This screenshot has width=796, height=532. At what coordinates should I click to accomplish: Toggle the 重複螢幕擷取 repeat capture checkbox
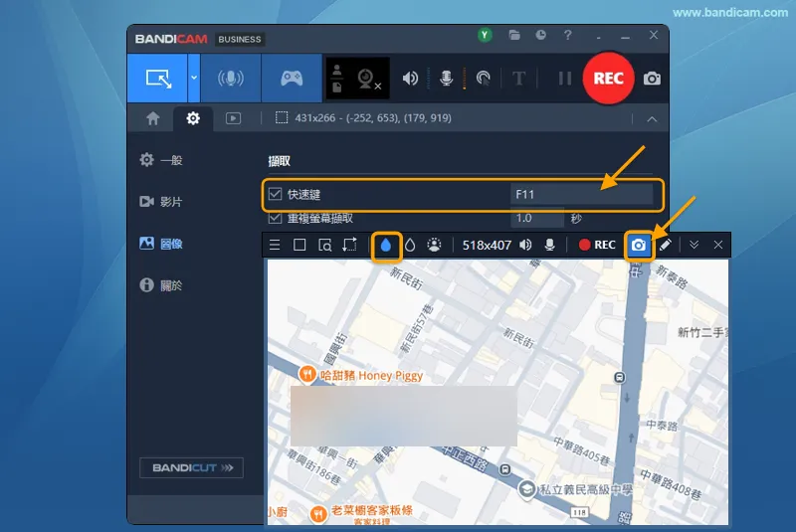coord(276,218)
